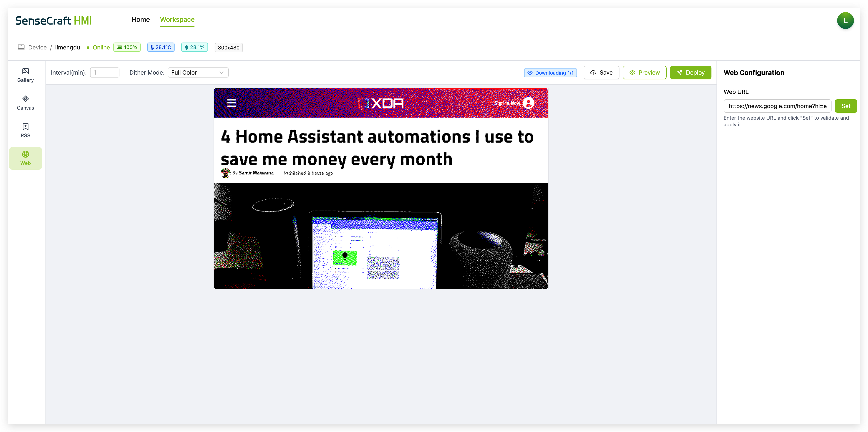The image size is (868, 432).
Task: Click the Downloading 1/1 status tag
Action: [x=550, y=73]
